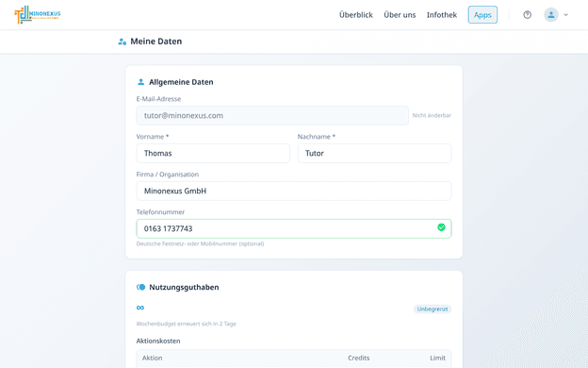
Task: Click the E-Mail-Adresse field
Action: tap(272, 116)
